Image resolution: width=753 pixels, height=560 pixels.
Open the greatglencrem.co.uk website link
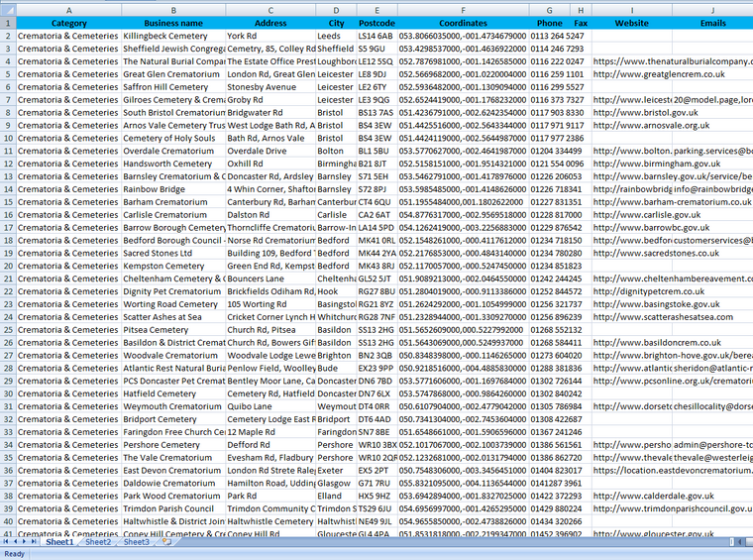[x=659, y=74]
